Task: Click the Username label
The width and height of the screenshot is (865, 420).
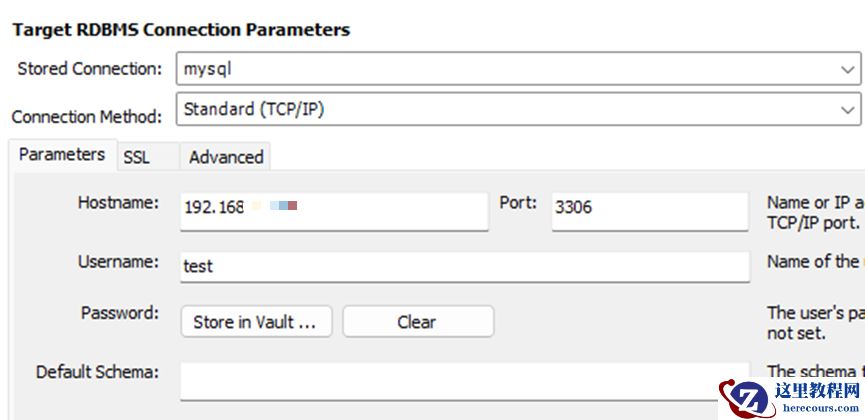Action: coord(118,262)
